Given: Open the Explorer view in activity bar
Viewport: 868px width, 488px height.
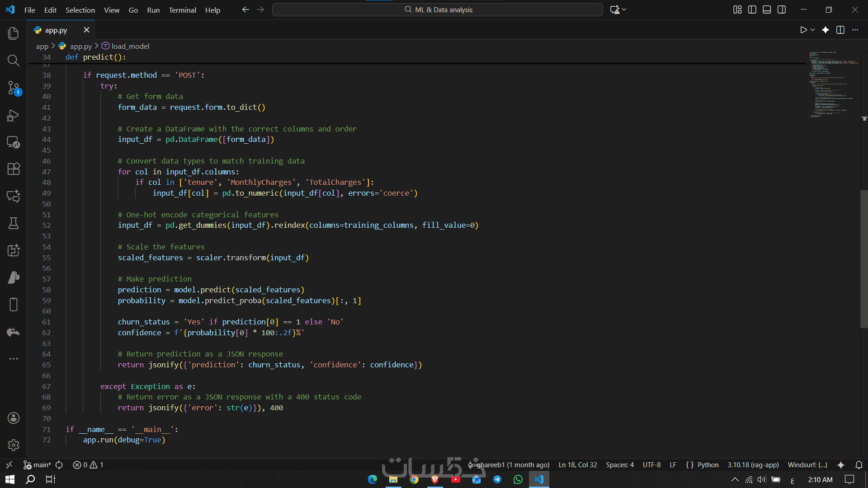Looking at the screenshot, I should click(x=14, y=33).
